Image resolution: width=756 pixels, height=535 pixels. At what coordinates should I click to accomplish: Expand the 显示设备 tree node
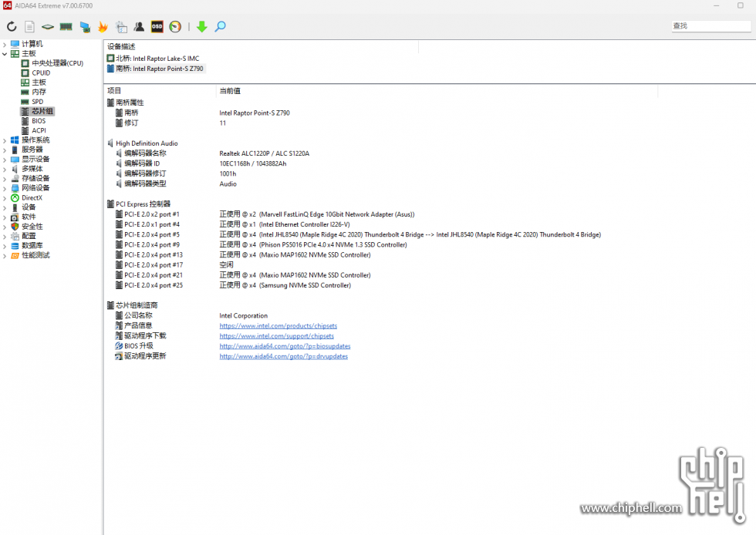point(5,160)
